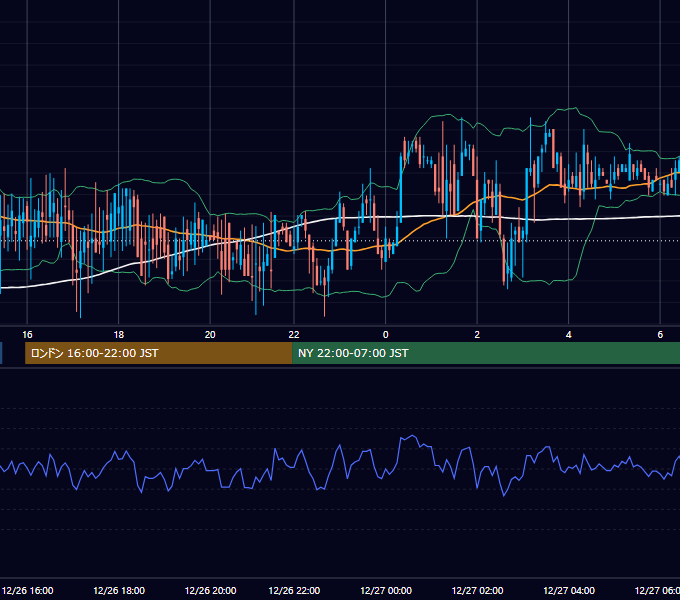Click the 12/27 04:00 timestamp label

click(x=569, y=590)
